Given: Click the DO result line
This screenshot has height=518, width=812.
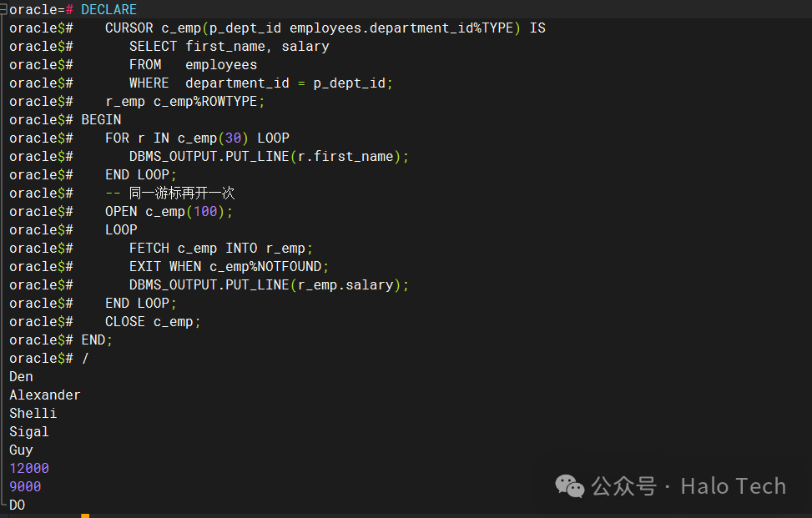Looking at the screenshot, I should pos(17,505).
